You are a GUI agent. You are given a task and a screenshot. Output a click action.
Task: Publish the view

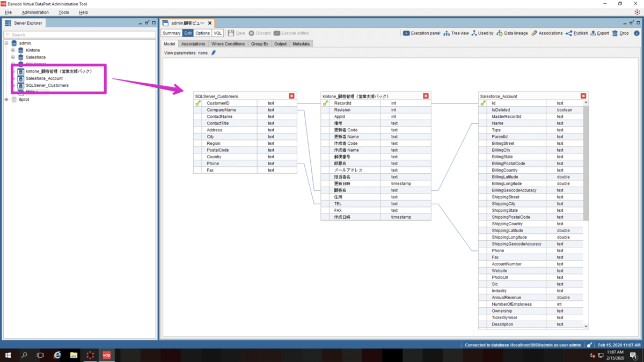tap(577, 33)
